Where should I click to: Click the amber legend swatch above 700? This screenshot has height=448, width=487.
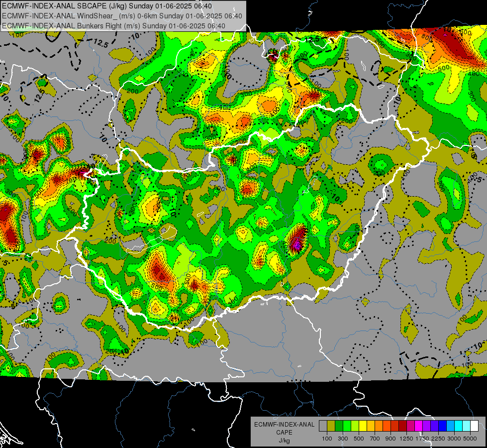click(371, 426)
